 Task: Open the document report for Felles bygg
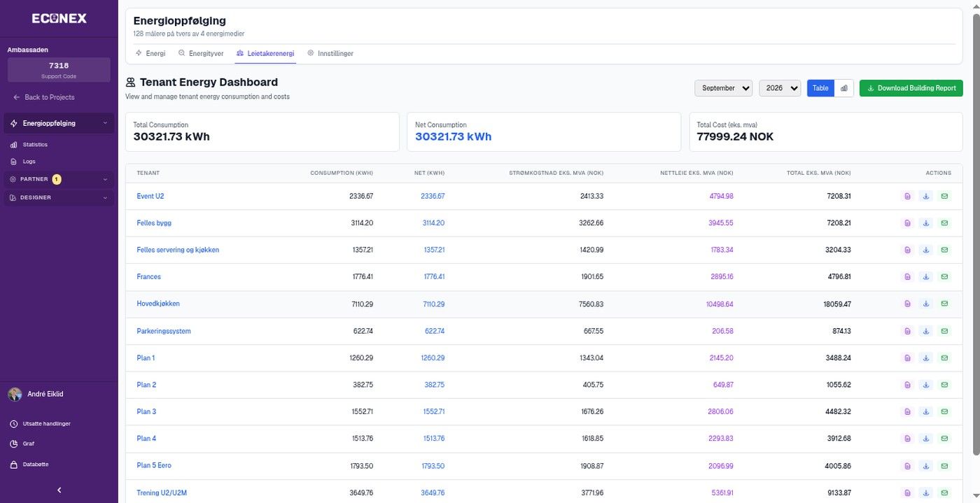(x=907, y=223)
